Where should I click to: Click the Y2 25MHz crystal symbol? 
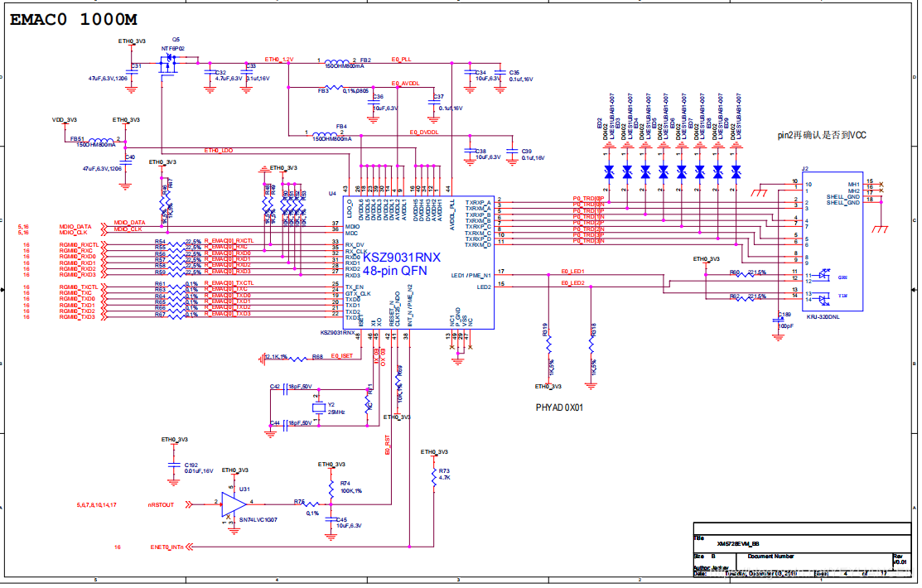316,409
